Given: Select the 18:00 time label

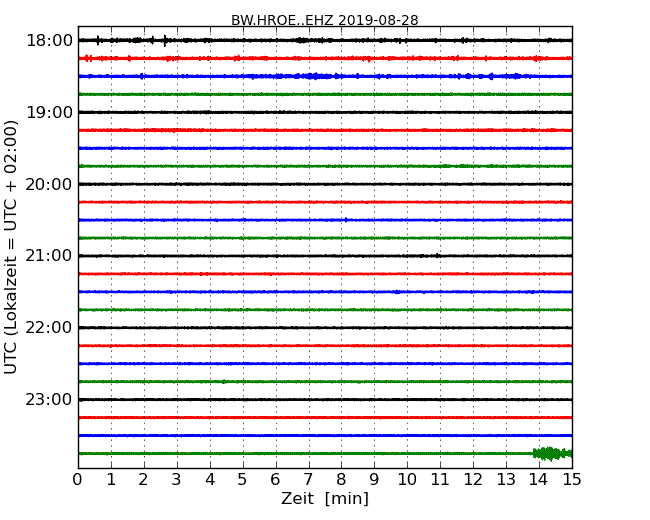Looking at the screenshot, I should pyautogui.click(x=49, y=41).
